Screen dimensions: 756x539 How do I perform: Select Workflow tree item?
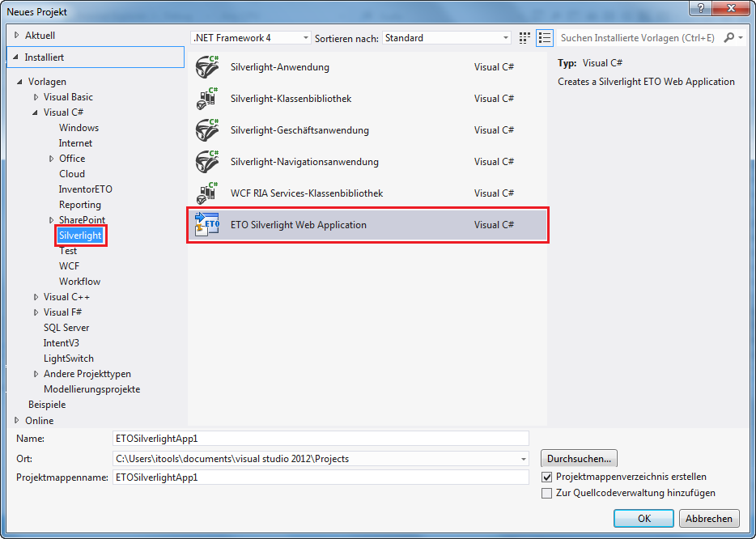pos(79,282)
